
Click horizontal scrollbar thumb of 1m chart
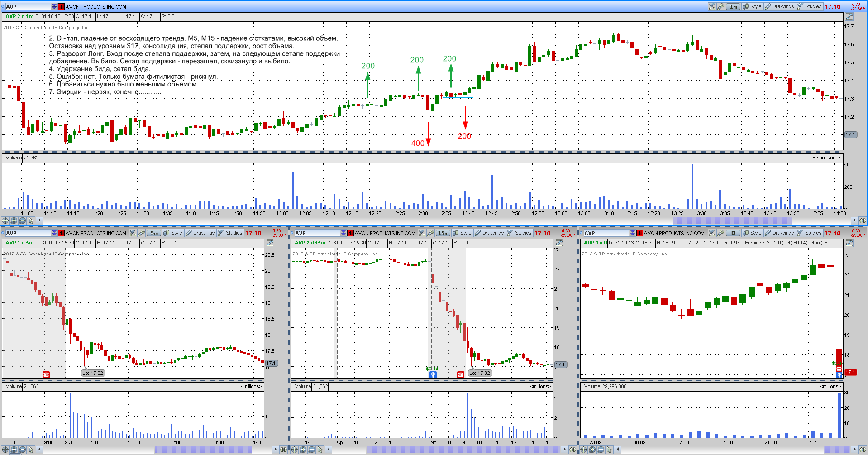[732, 220]
